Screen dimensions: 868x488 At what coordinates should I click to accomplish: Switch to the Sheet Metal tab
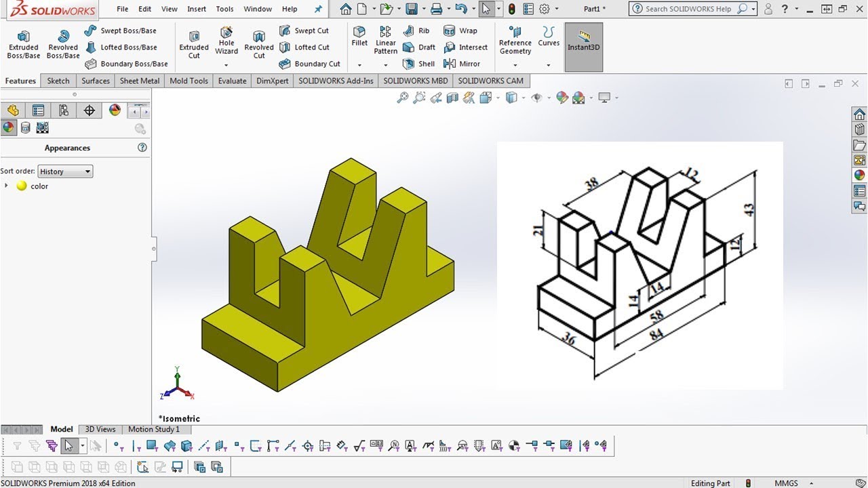[140, 81]
